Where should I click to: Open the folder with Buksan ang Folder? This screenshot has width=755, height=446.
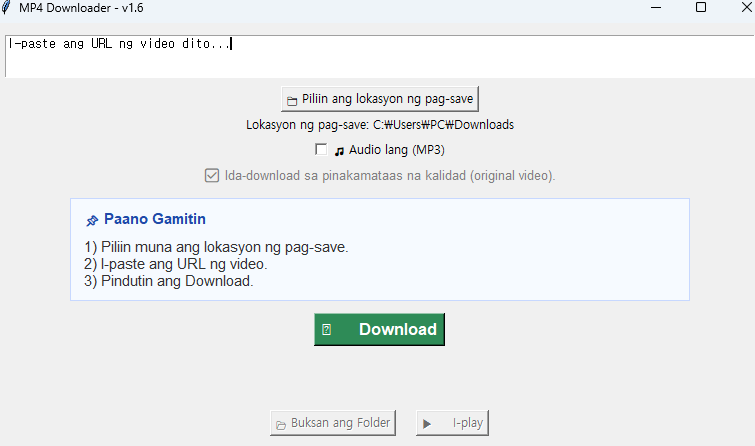click(x=332, y=423)
